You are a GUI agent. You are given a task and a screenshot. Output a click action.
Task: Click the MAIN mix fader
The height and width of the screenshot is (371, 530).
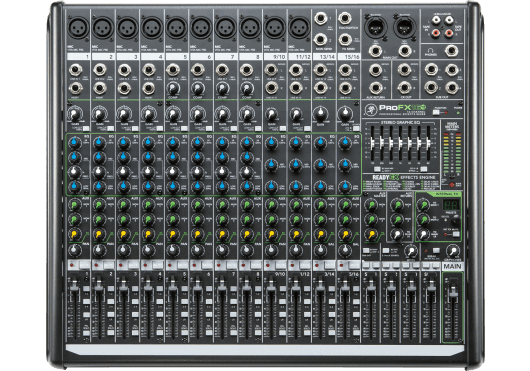coord(453,293)
